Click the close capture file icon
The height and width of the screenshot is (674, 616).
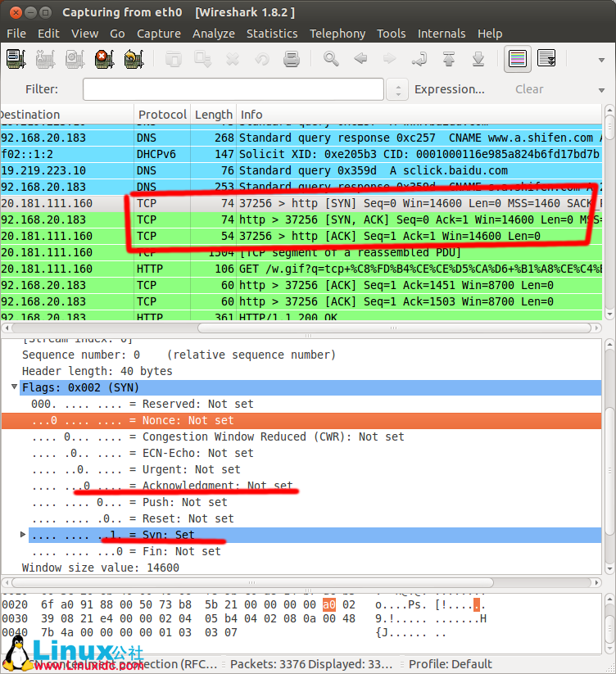[x=233, y=59]
